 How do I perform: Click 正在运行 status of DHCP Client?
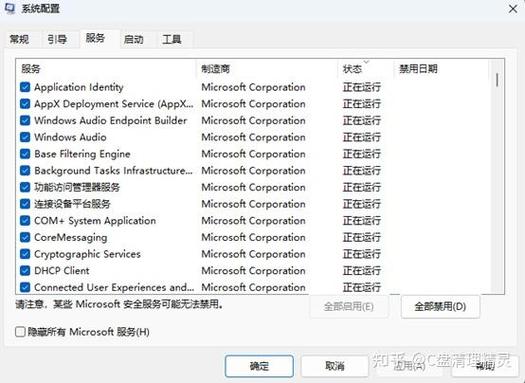point(362,271)
